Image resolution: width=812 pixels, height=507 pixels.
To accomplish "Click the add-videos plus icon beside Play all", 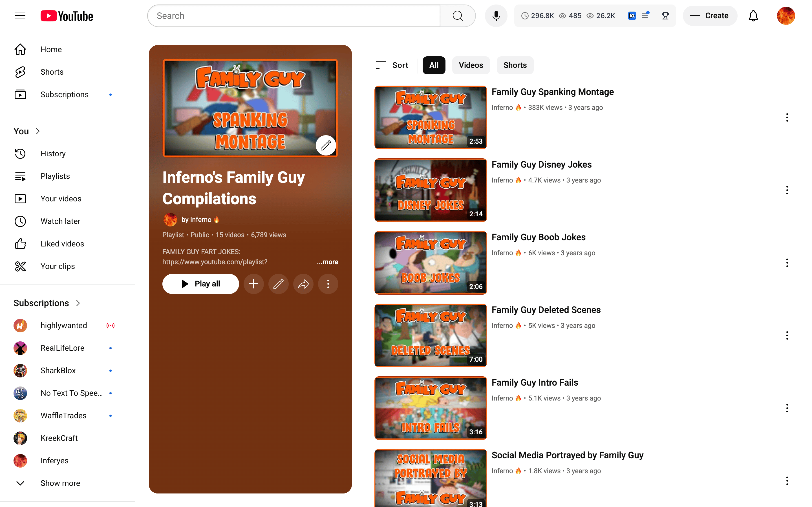I will [x=254, y=284].
